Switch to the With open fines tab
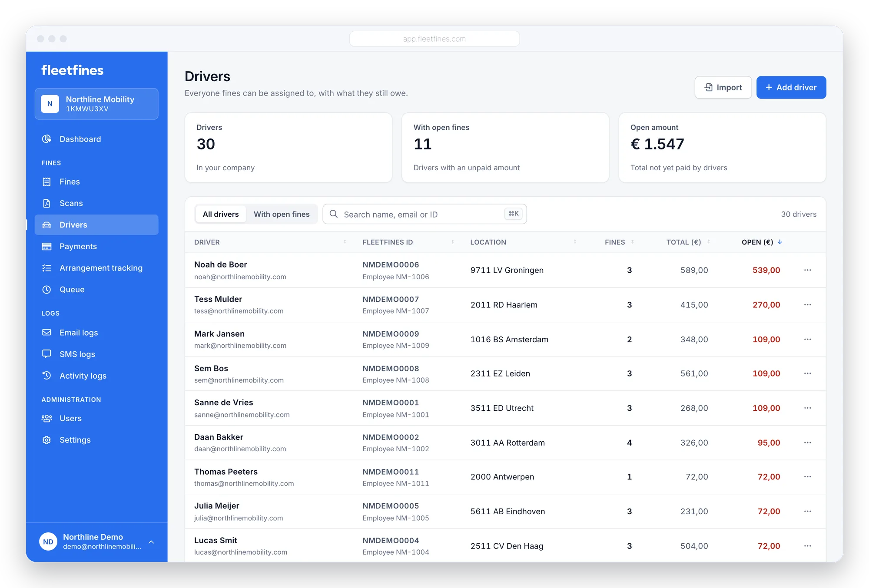 click(x=282, y=214)
